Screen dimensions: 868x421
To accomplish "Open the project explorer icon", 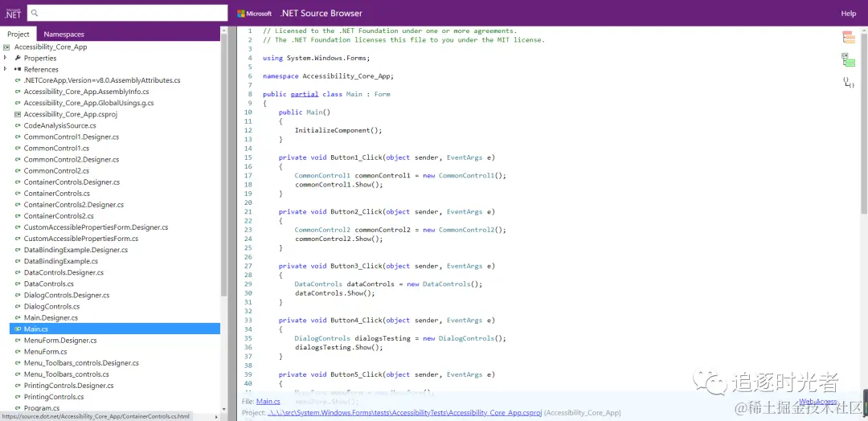I will tap(848, 59).
